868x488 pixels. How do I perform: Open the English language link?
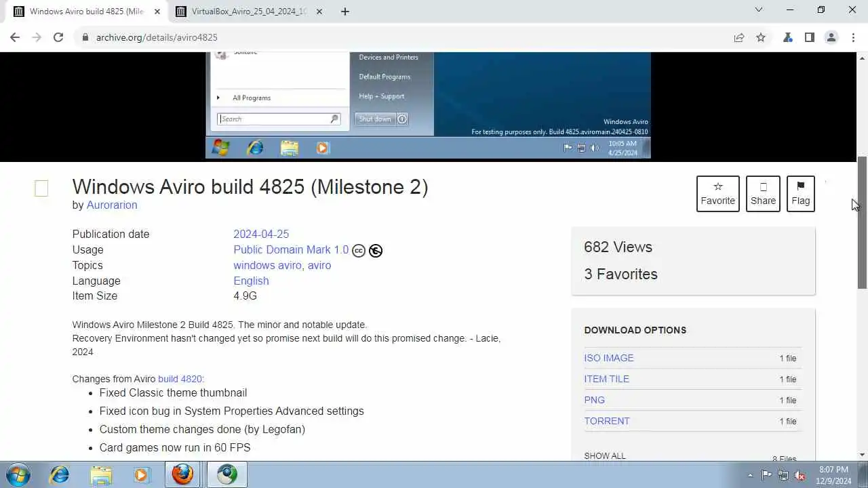click(251, 281)
